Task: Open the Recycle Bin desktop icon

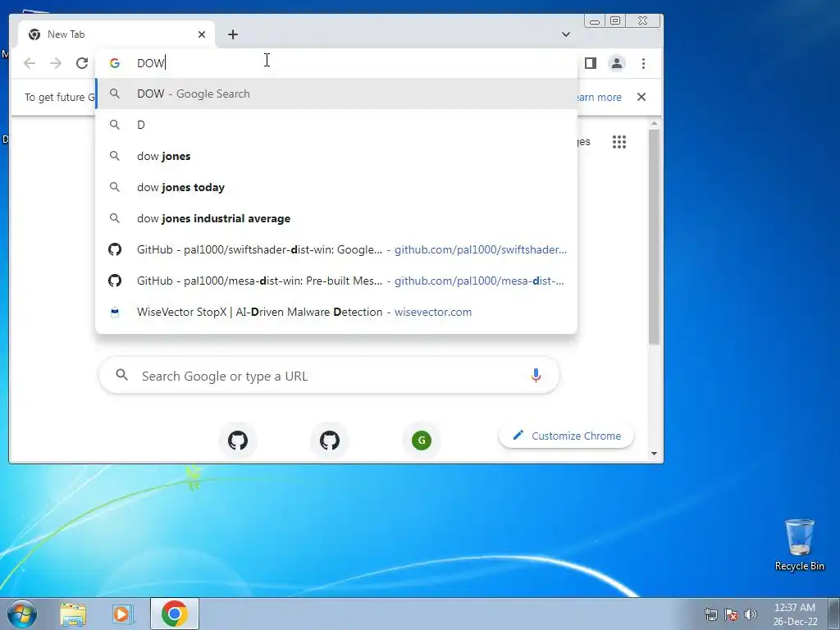Action: point(799,545)
